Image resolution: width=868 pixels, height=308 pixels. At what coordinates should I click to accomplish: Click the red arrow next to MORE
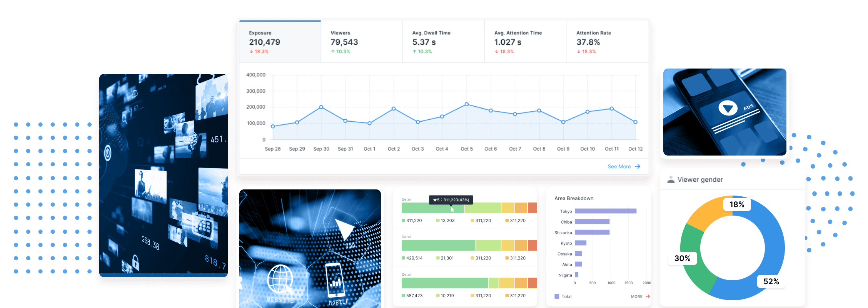(x=648, y=296)
